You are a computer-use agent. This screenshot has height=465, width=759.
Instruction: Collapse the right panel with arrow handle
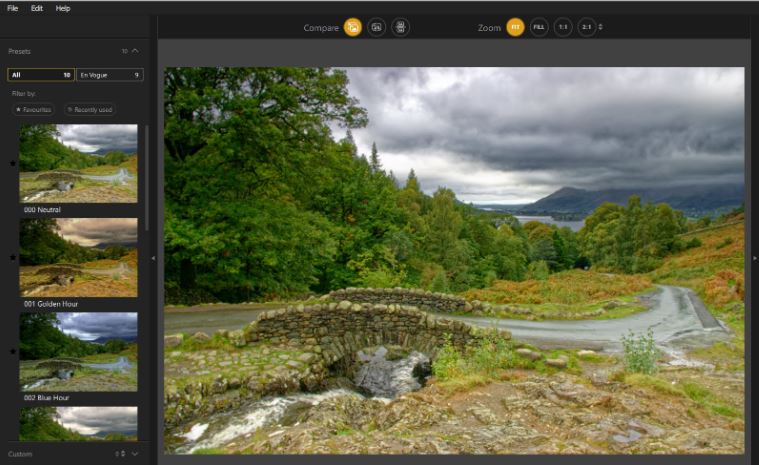pyautogui.click(x=755, y=258)
